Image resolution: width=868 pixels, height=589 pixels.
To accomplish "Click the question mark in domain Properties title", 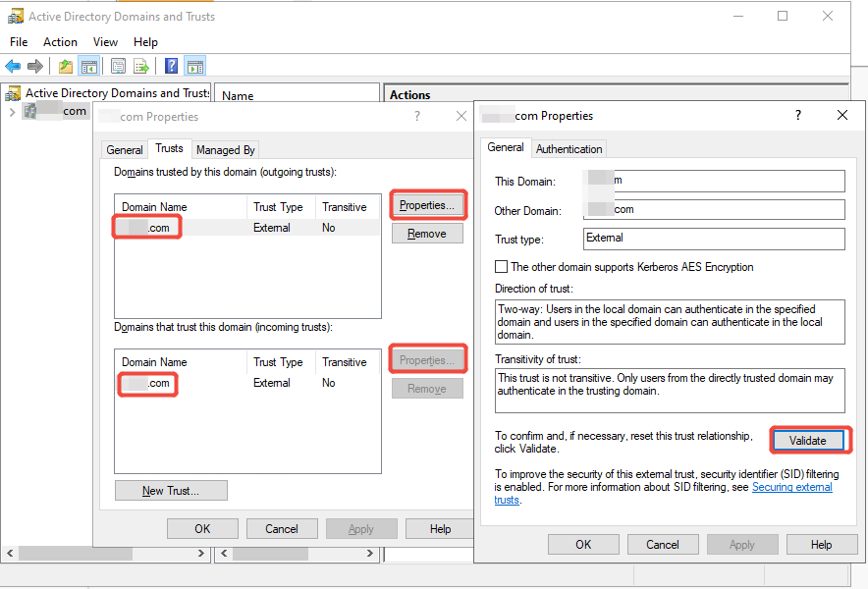I will point(417,116).
